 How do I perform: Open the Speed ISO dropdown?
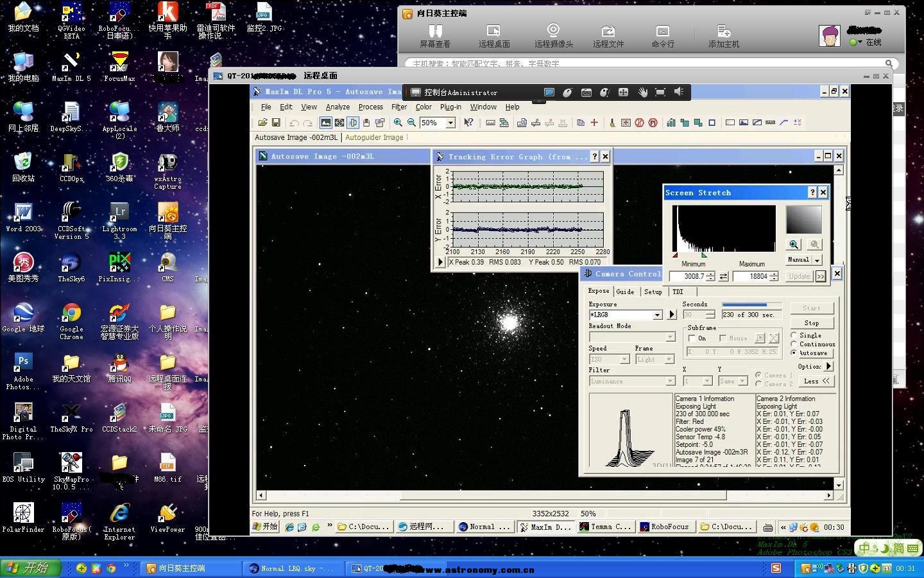click(x=624, y=359)
